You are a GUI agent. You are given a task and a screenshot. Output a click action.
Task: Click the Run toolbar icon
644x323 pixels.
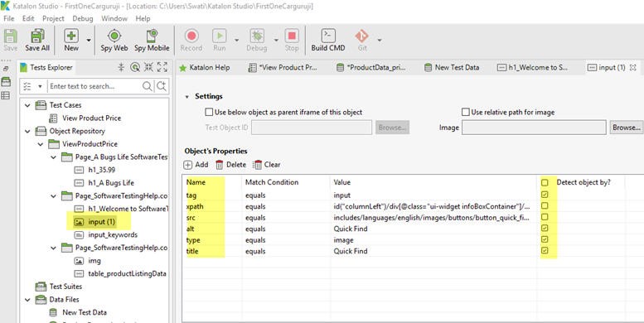click(220, 36)
